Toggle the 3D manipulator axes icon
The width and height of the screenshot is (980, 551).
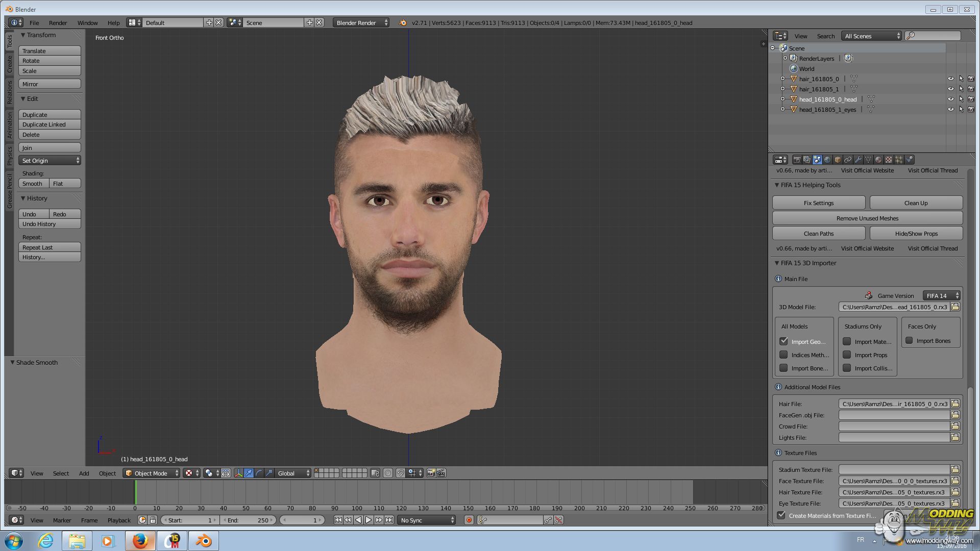238,473
